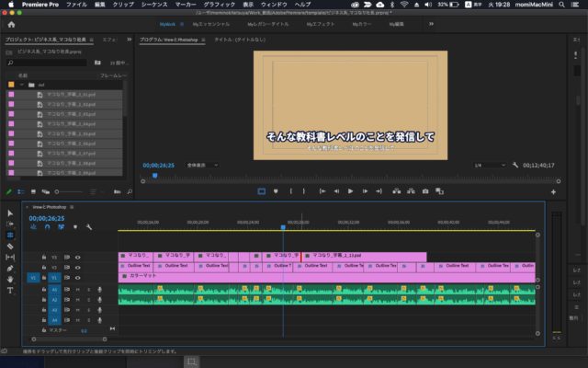The height and width of the screenshot is (368, 588).
Task: Open timeline wrench display settings
Action: tap(89, 226)
